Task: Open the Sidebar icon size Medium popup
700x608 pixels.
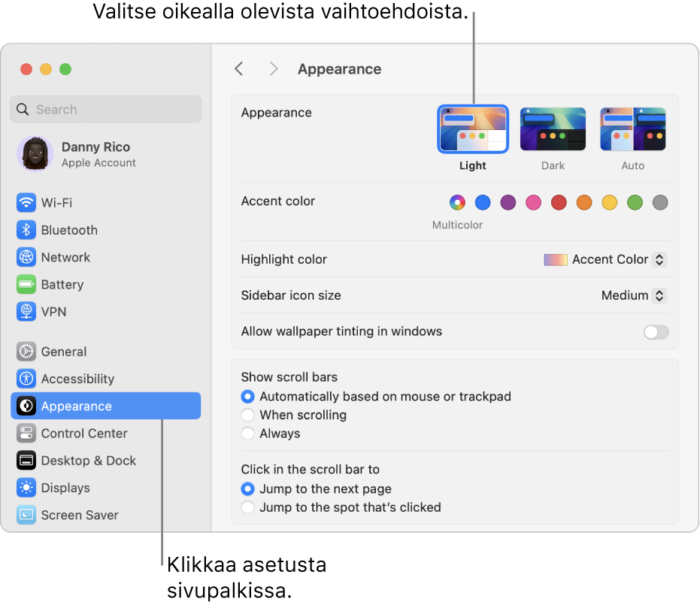Action: pos(634,295)
